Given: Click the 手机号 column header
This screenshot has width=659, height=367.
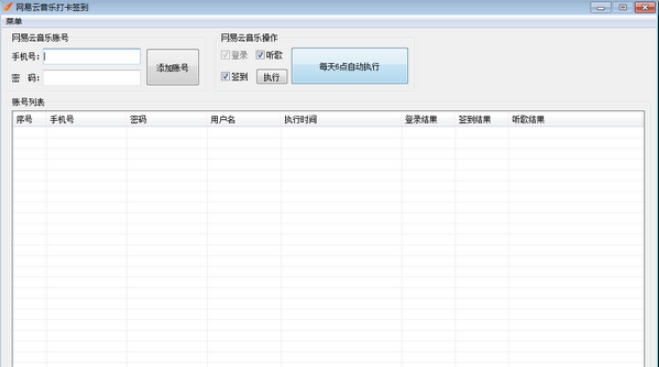Looking at the screenshot, I should click(x=87, y=119).
